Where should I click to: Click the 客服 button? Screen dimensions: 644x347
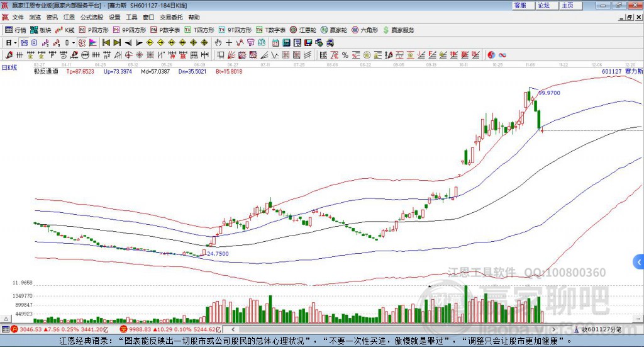(523, 5)
